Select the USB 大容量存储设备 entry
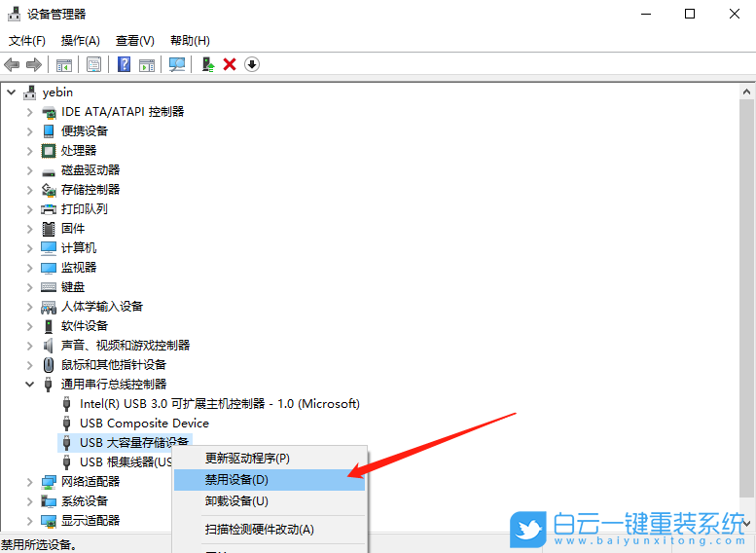 pyautogui.click(x=134, y=442)
